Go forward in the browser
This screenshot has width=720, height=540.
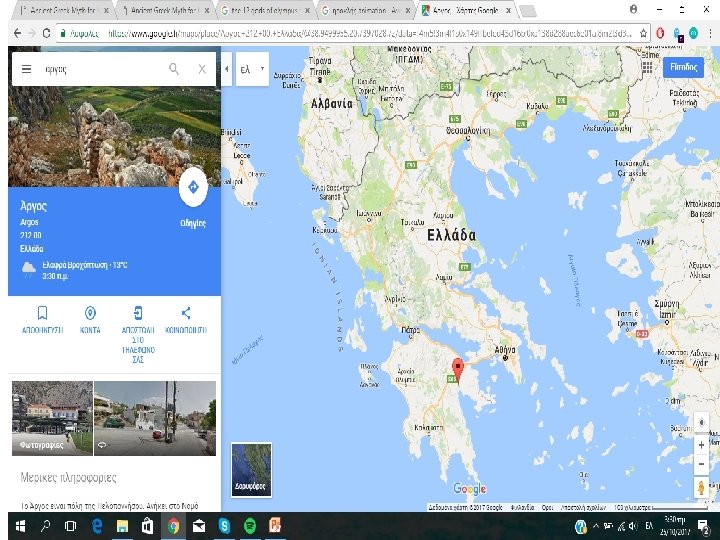tap(32, 33)
